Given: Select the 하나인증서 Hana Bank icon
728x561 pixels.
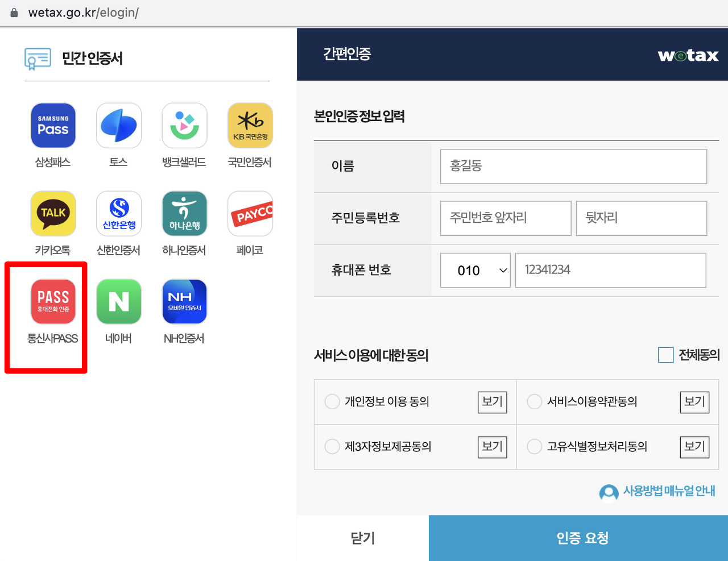Looking at the screenshot, I should click(x=184, y=214).
